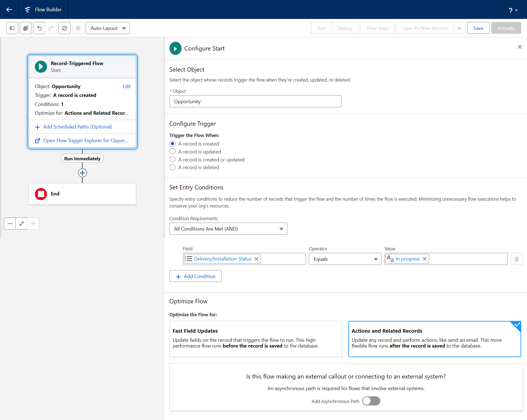Viewport: 527px width, 420px height.
Task: Open the Condition Requirements dropdown
Action: tap(228, 229)
